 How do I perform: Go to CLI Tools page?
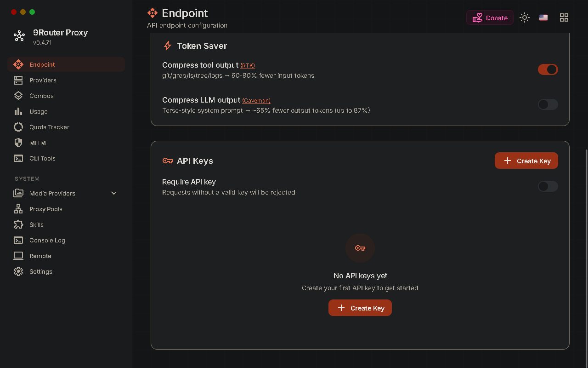66,158
